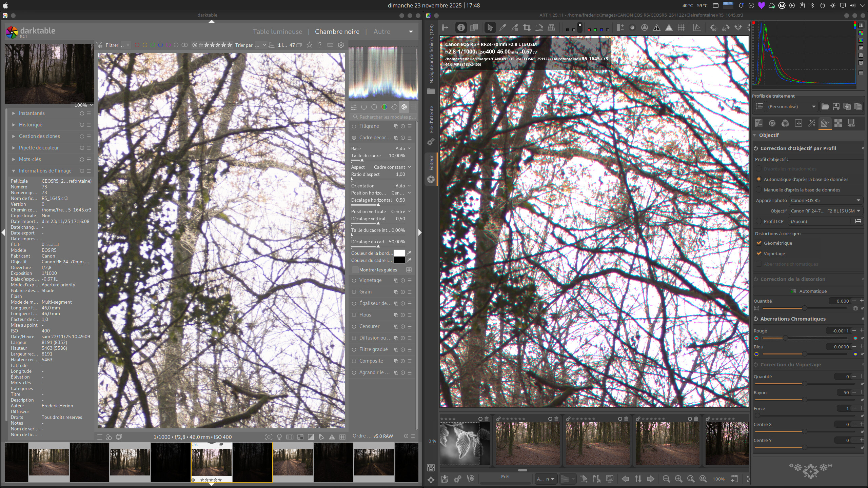Click the white Couleur de la bordure swatch
The image size is (868, 488).
[x=399, y=253]
